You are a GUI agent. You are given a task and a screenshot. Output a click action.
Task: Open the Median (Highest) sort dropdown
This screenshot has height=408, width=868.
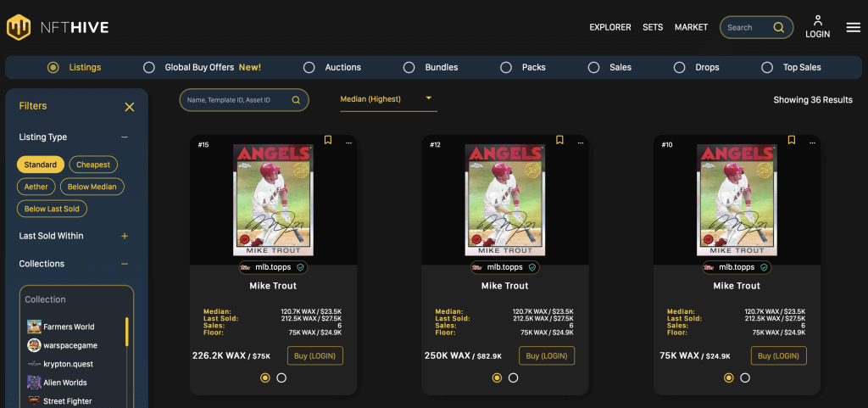click(388, 99)
